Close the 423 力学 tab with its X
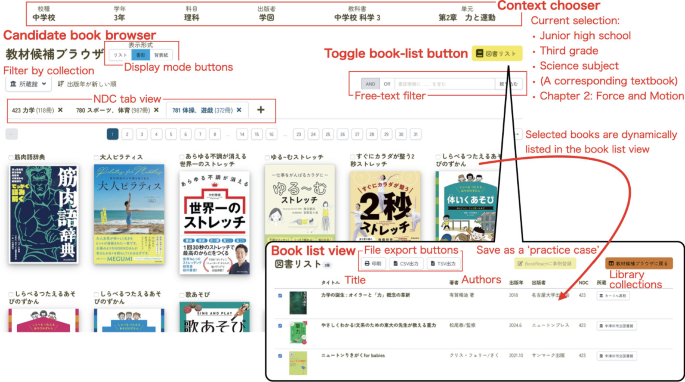Screen dimensions: 685x382 tap(60, 110)
